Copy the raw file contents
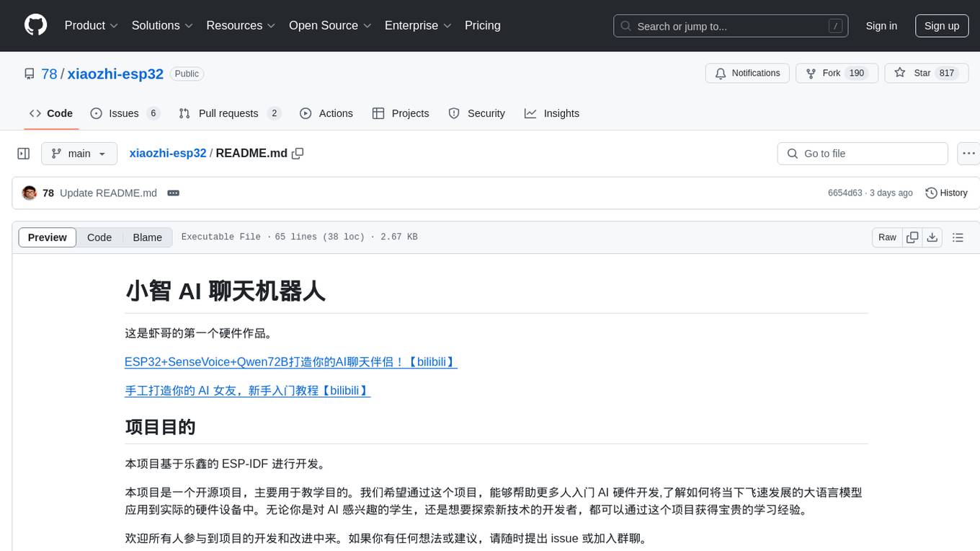Image resolution: width=980 pixels, height=551 pixels. tap(912, 237)
